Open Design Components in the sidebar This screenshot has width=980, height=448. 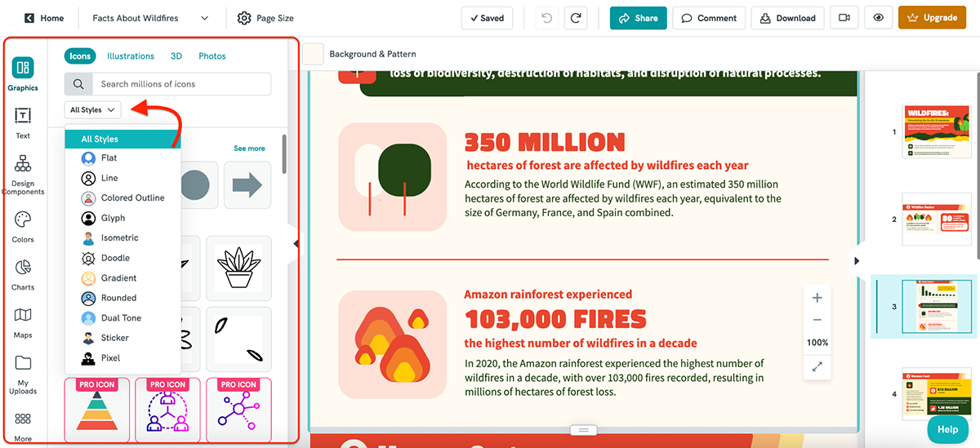coord(23,175)
